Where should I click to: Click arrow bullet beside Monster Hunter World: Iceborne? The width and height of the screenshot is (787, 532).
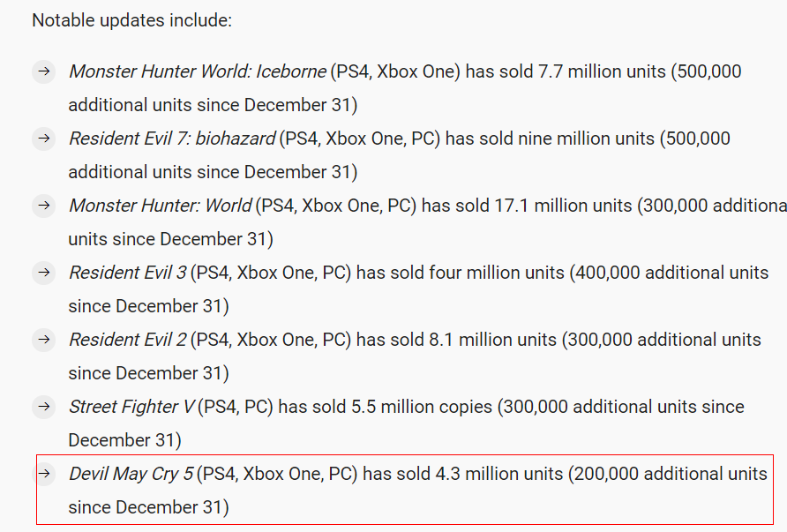[x=43, y=71]
